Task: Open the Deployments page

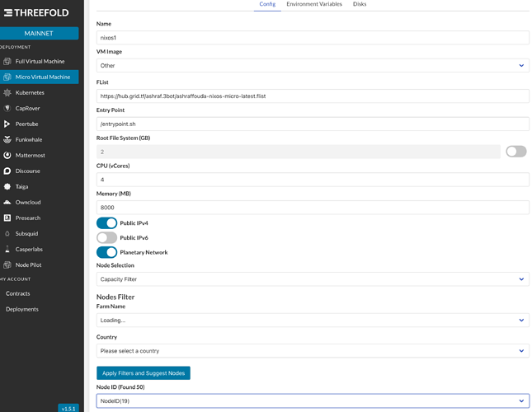Action: point(22,309)
